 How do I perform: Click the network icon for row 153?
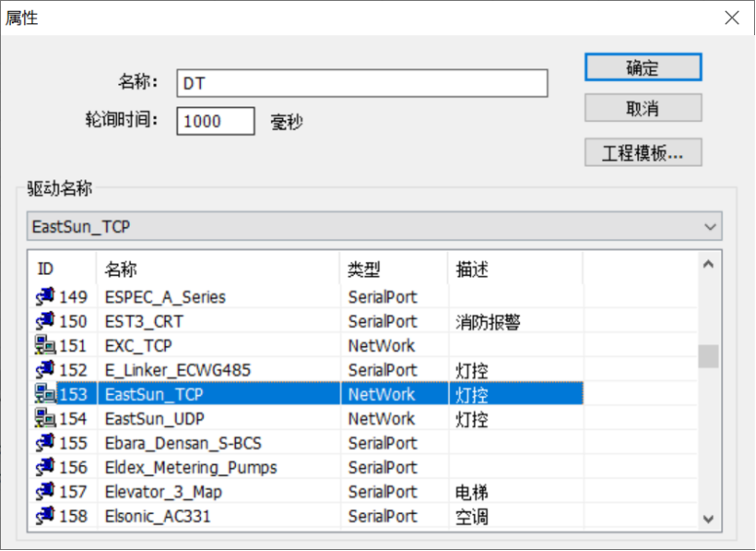(x=45, y=394)
